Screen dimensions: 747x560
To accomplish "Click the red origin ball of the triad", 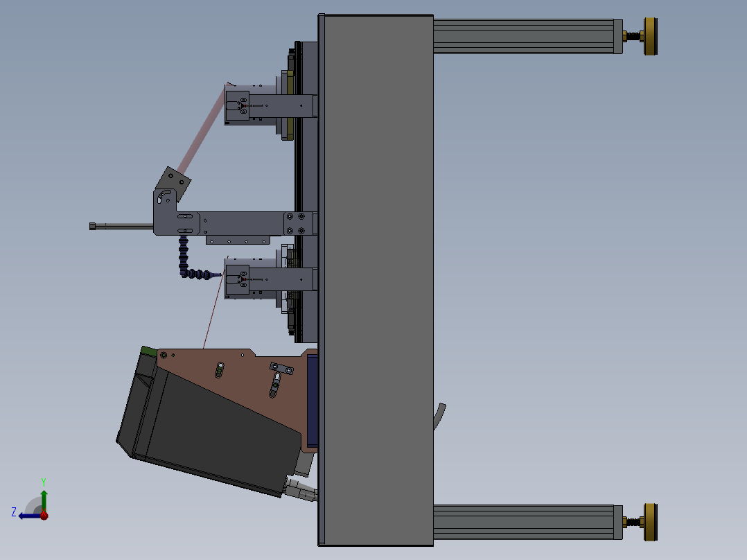I will 44,515.
